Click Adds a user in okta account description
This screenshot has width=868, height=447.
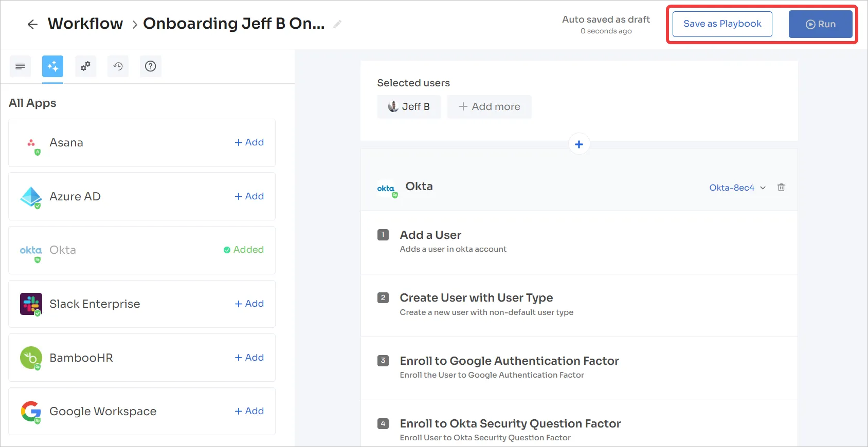[453, 249]
